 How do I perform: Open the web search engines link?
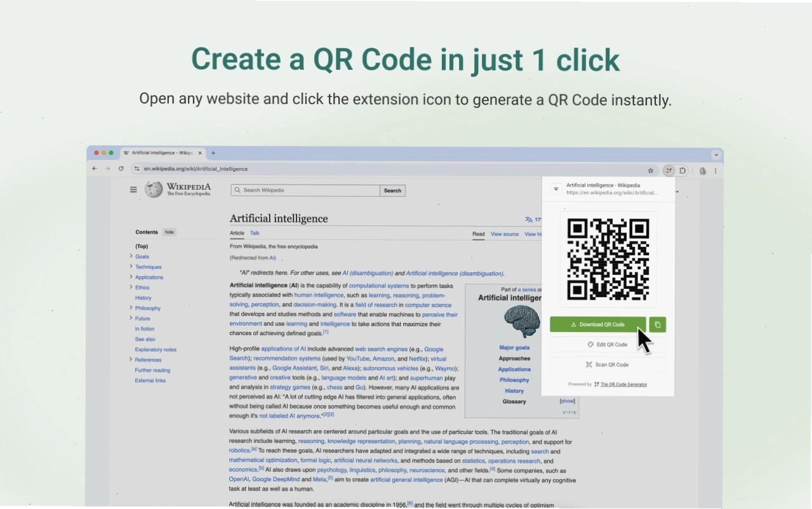(x=381, y=349)
